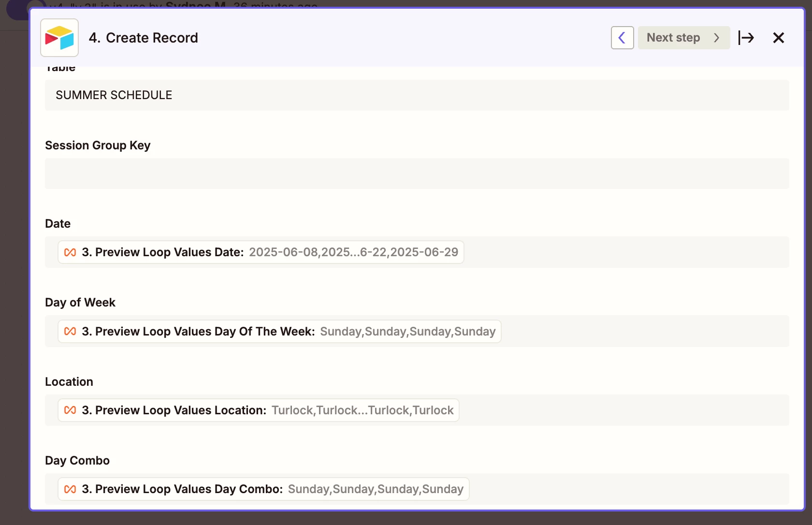Screen dimensions: 812x525
Task: Click the Next step button
Action: (x=683, y=38)
